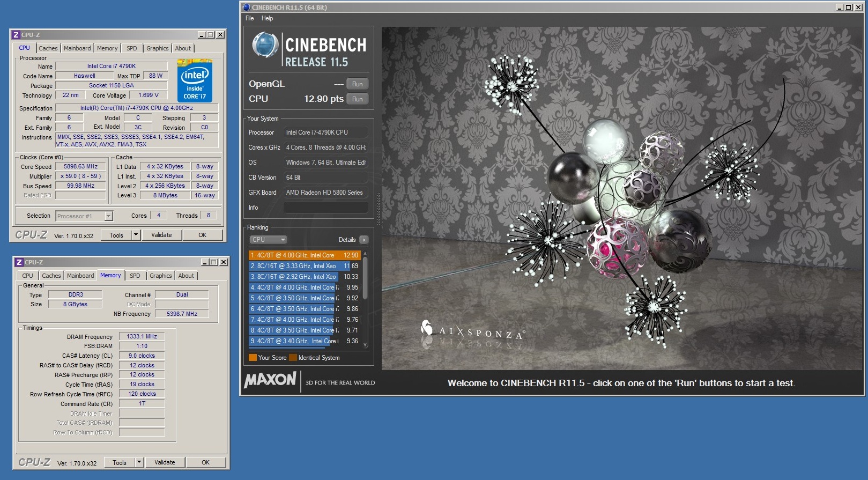Click the Cinebench globe icon in title bar
Viewport: 868px width, 480px height.
247,8
